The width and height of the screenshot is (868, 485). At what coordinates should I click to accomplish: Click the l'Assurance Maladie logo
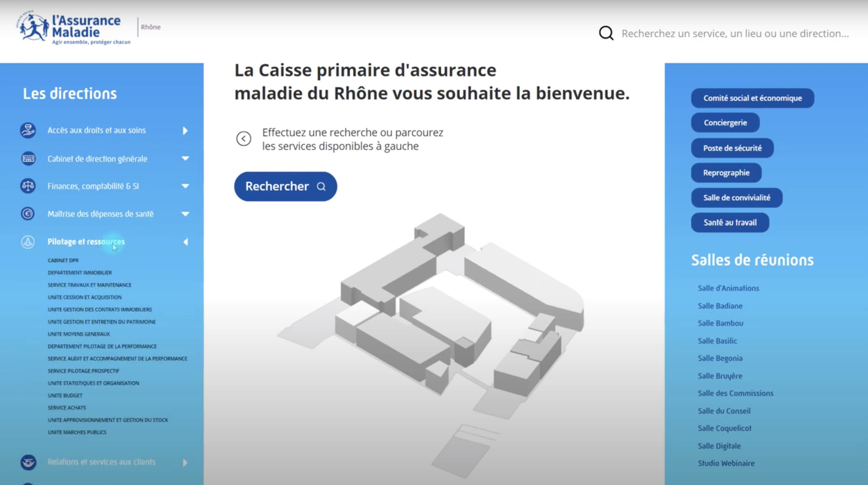pyautogui.click(x=73, y=28)
